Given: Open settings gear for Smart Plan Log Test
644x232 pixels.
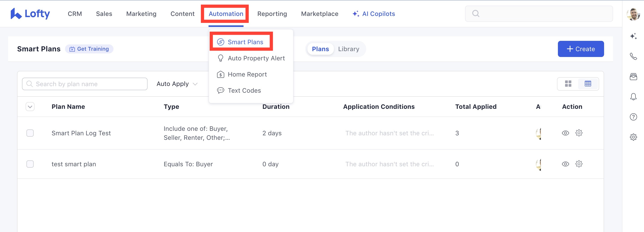Looking at the screenshot, I should [579, 133].
